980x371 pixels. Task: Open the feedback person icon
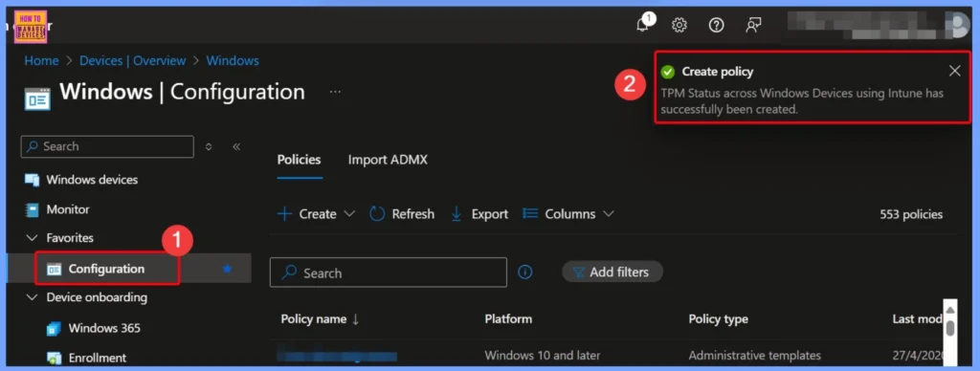coord(753,25)
